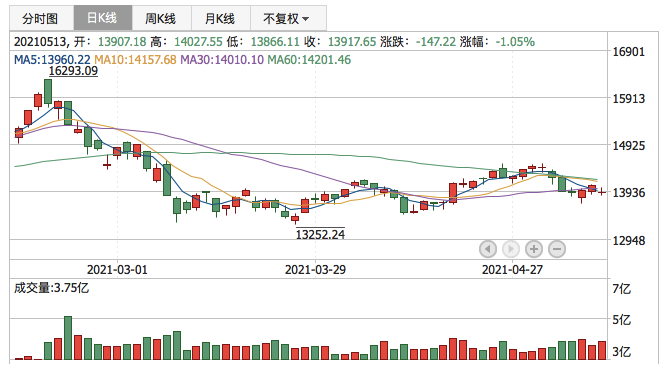Viewport: 668px width, 369px height.
Task: Zoom out with the minus icon
Action: point(556,248)
